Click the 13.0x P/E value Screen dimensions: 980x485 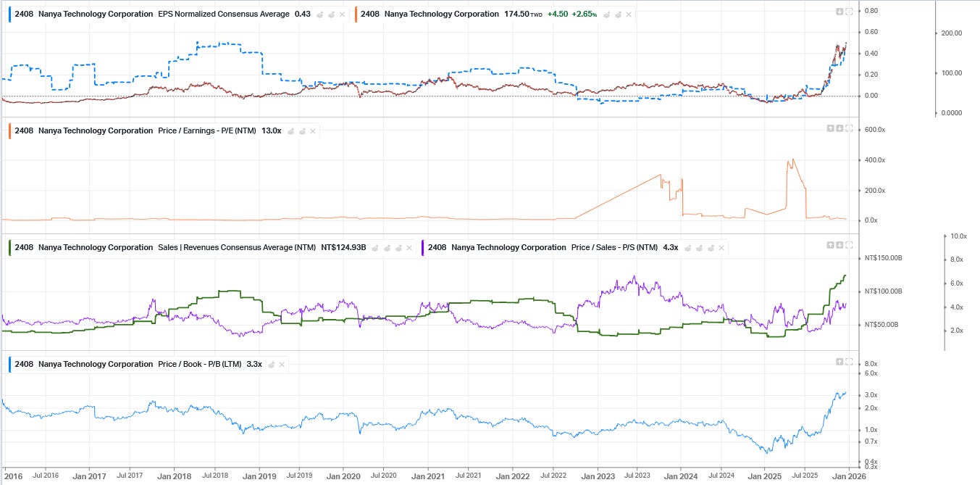coord(272,130)
